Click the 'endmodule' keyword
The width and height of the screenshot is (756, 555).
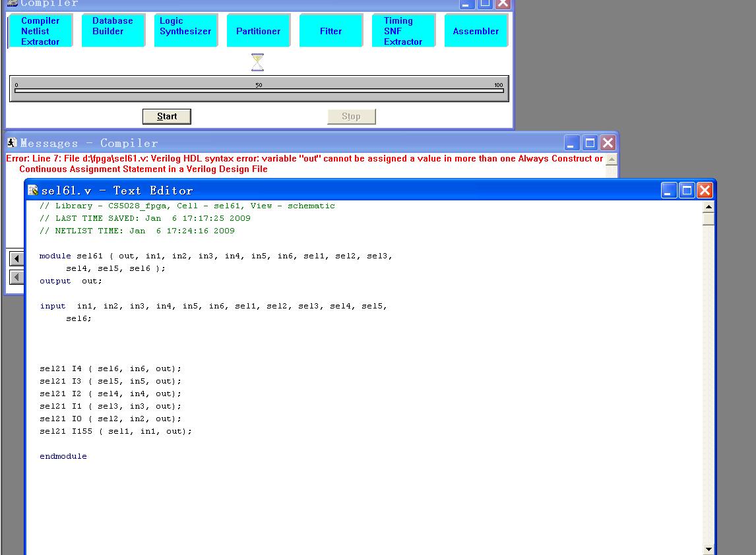click(x=63, y=456)
